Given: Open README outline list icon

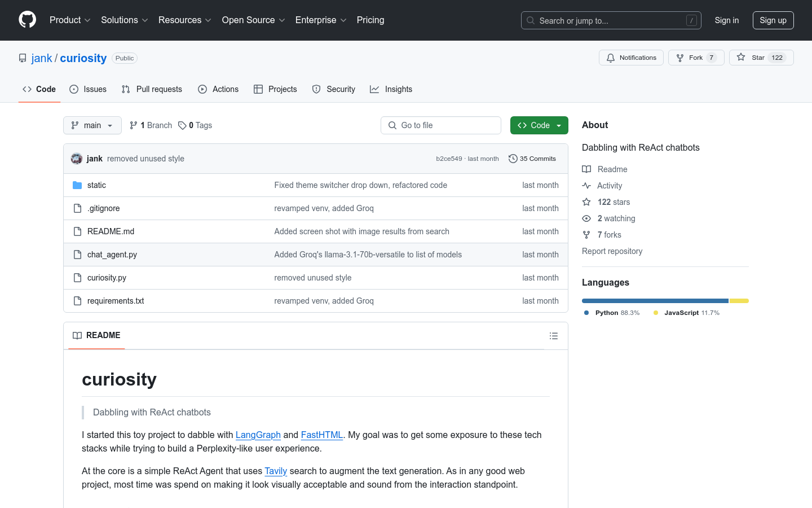Looking at the screenshot, I should coord(553,336).
